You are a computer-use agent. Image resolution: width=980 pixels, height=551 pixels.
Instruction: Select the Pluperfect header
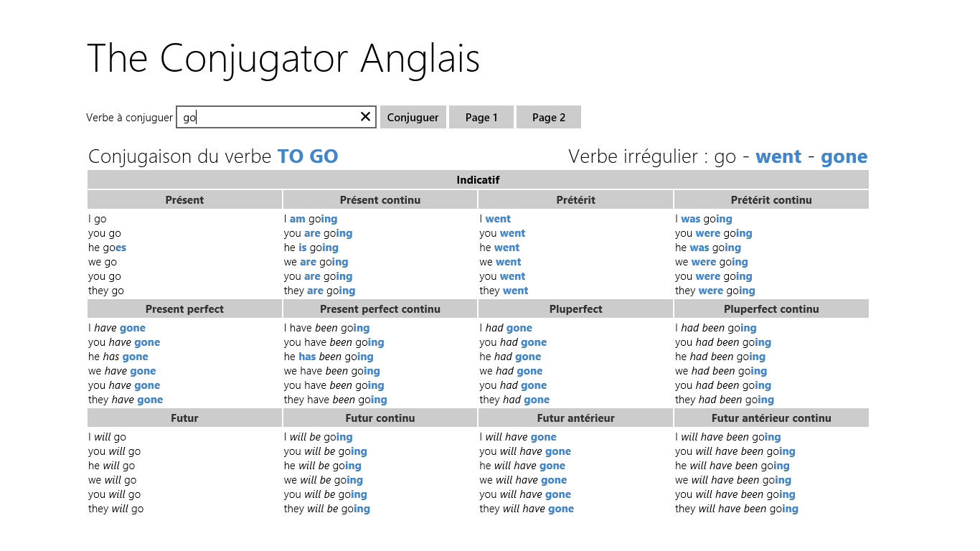575,309
